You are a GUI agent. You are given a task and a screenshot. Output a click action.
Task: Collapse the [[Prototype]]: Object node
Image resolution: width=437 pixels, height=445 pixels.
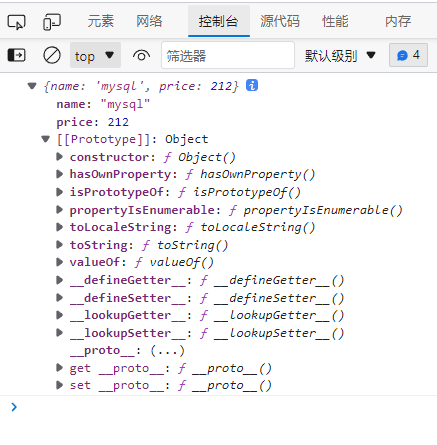[x=46, y=139]
